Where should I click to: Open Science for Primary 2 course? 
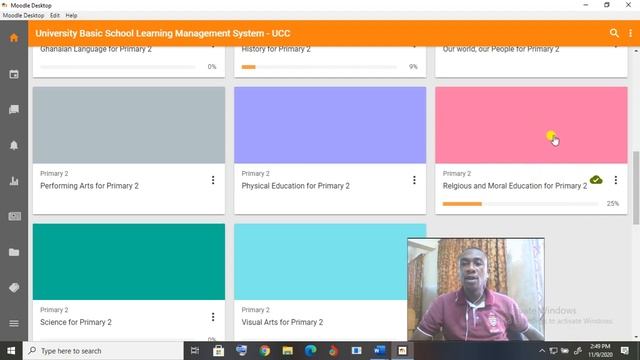tap(76, 322)
